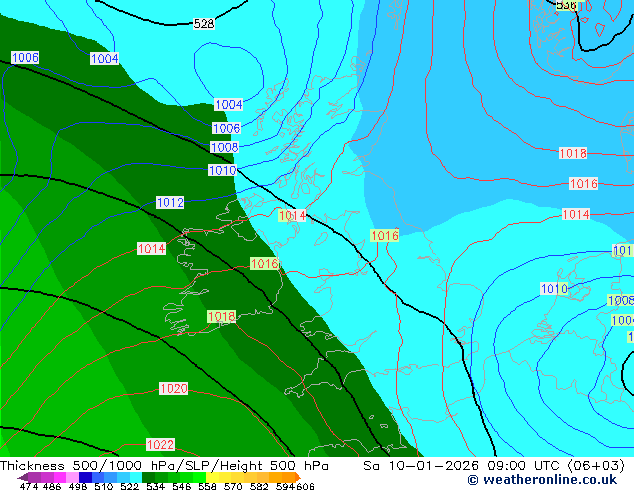634x490 pixels.
Task: Click the blue 1010 label below 1008
Action: tap(222, 170)
